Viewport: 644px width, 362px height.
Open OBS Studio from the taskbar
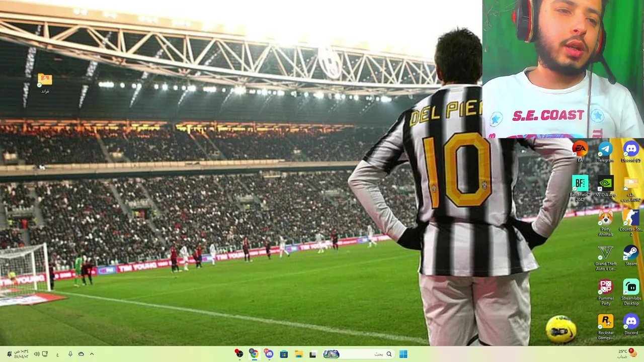[x=239, y=354]
